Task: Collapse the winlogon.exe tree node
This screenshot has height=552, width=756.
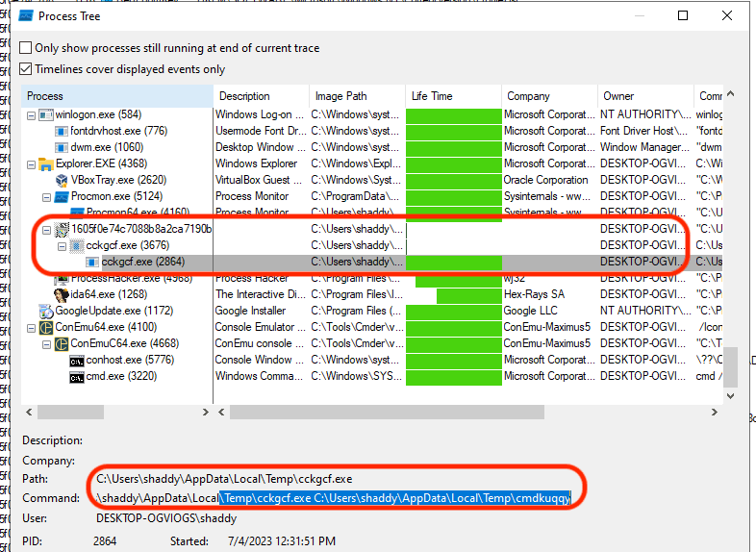Action: click(31, 115)
